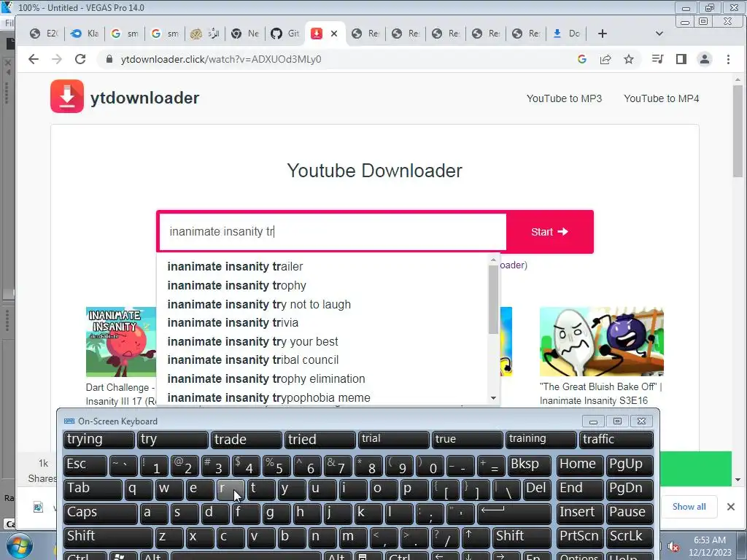Click the share page icon in address bar
Image resolution: width=747 pixels, height=560 pixels.
click(605, 59)
